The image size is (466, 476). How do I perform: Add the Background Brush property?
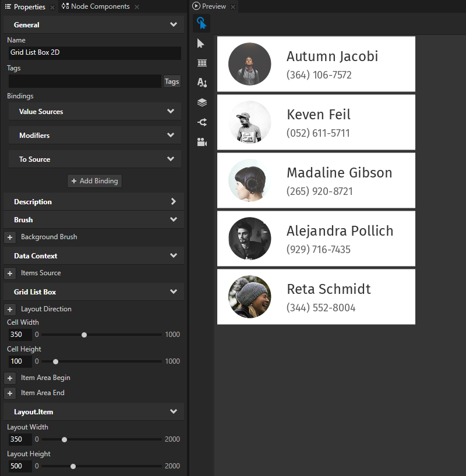point(9,237)
